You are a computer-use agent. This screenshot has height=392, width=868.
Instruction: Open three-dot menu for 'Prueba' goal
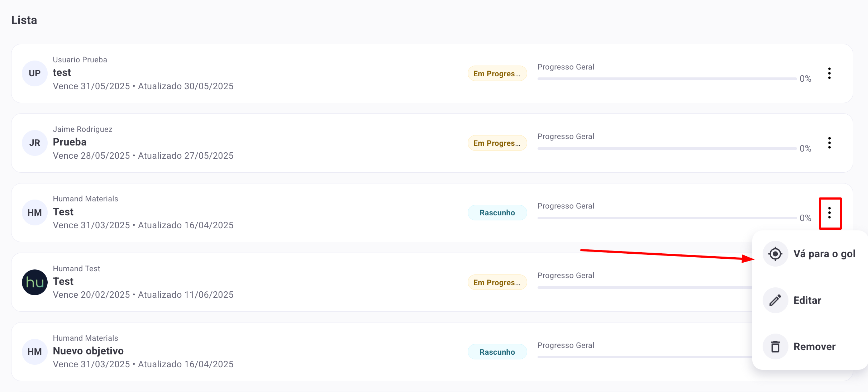pos(829,143)
